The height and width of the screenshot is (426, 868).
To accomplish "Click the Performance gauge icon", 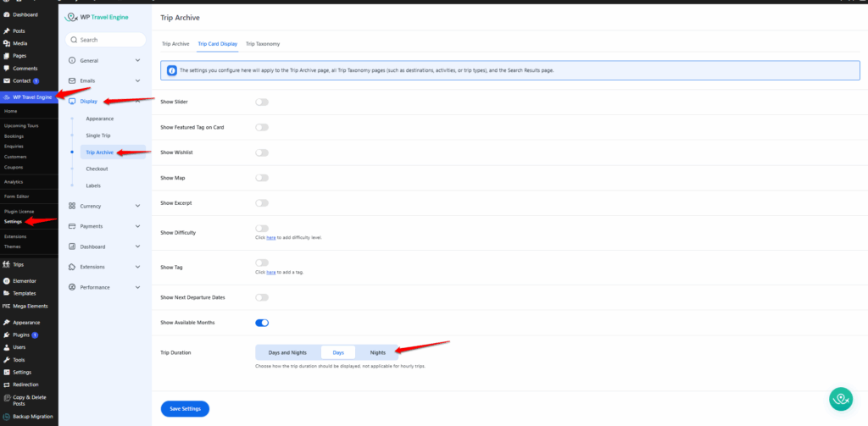I will click(72, 287).
